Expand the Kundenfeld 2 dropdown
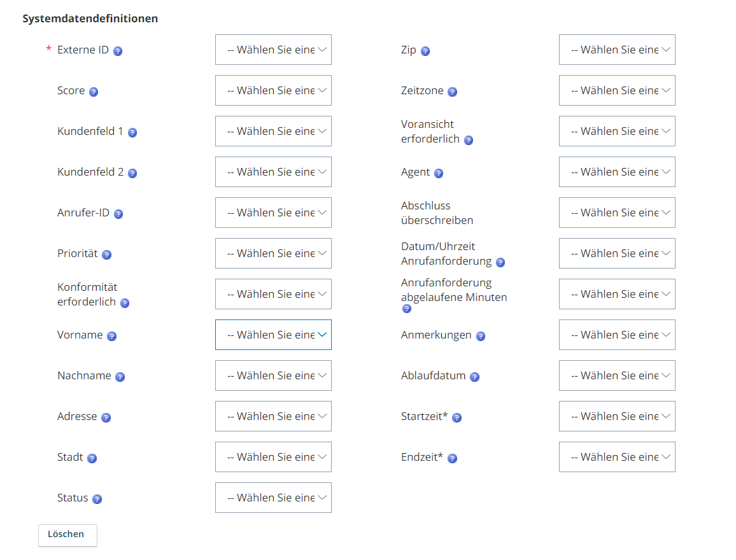 [x=273, y=172]
